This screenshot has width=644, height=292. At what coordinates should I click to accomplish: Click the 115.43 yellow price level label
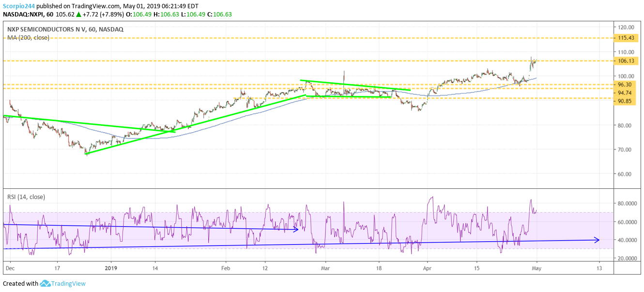click(x=627, y=37)
